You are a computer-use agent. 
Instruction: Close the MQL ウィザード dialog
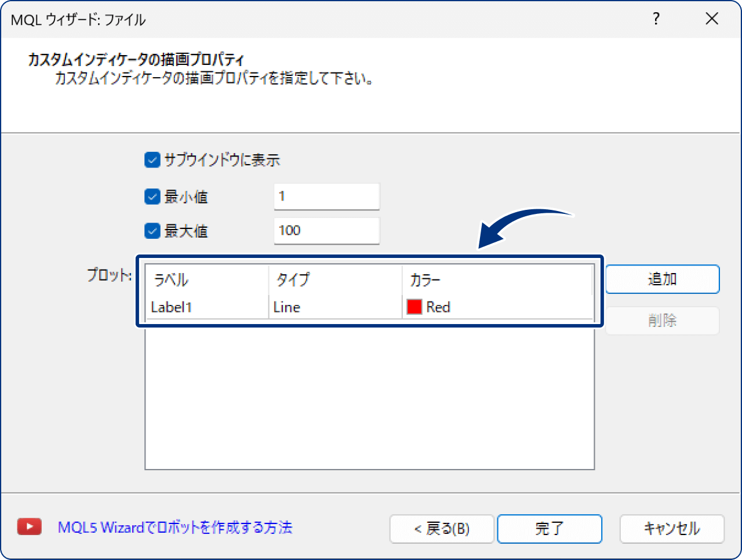click(x=712, y=19)
